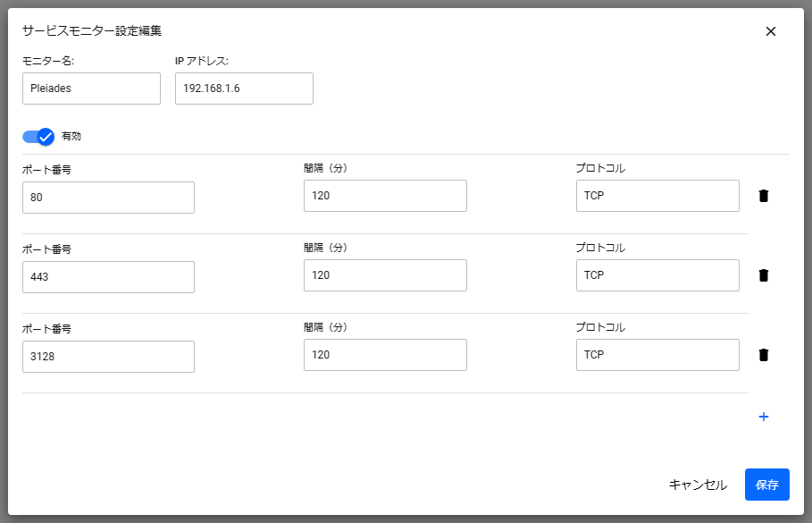
Task: Add a new port row with plus icon
Action: click(763, 417)
